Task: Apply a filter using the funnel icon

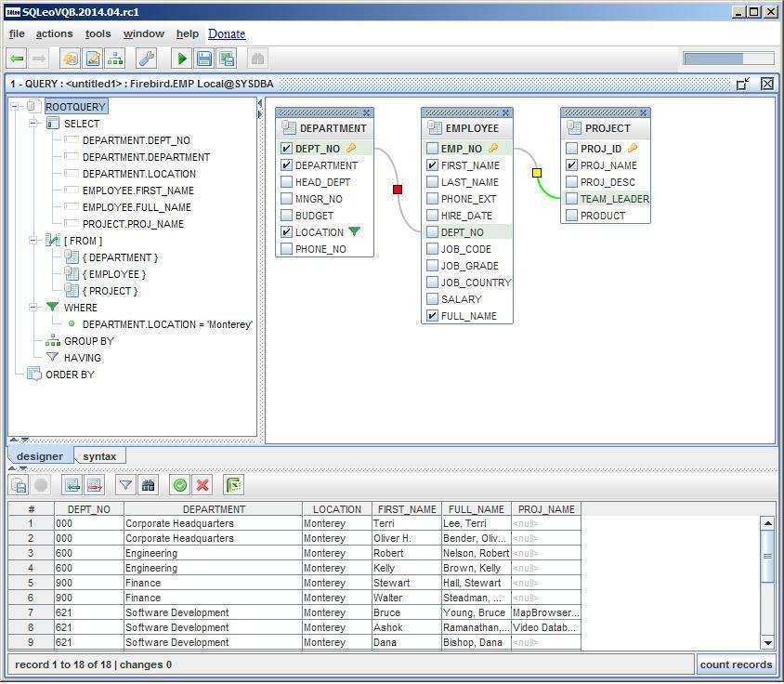Action: [x=126, y=484]
